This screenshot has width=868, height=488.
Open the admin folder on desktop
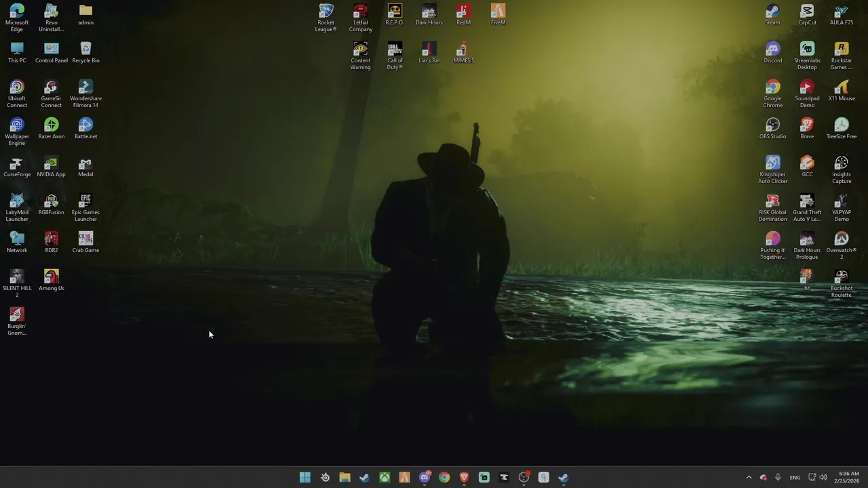pyautogui.click(x=85, y=14)
